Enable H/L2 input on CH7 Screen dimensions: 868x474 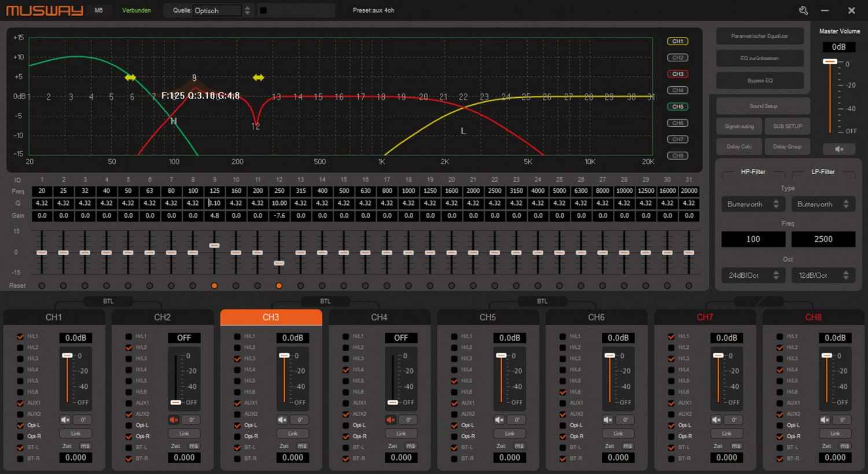(x=671, y=348)
